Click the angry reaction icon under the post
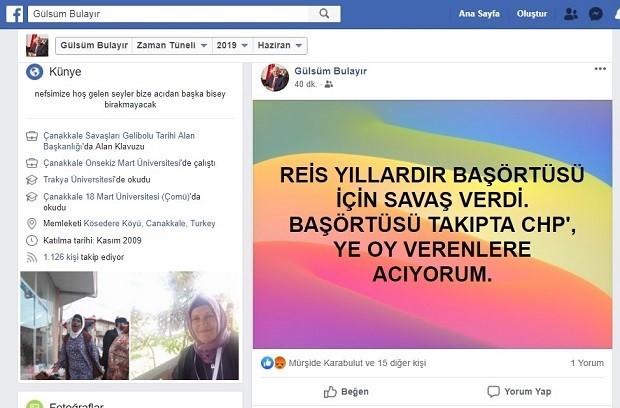Viewport: 620px width, 408px height. point(280,363)
